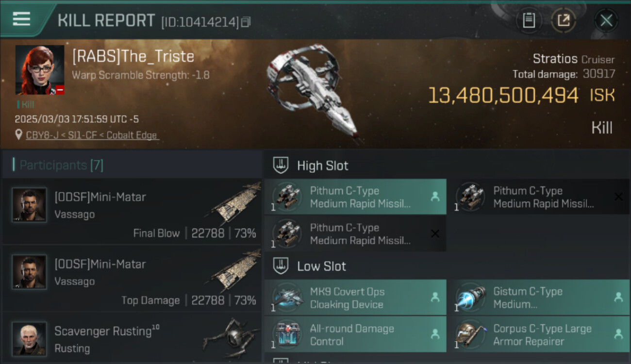Select the Mini-Matar Top Damage entry
631x364 pixels.
[132, 279]
